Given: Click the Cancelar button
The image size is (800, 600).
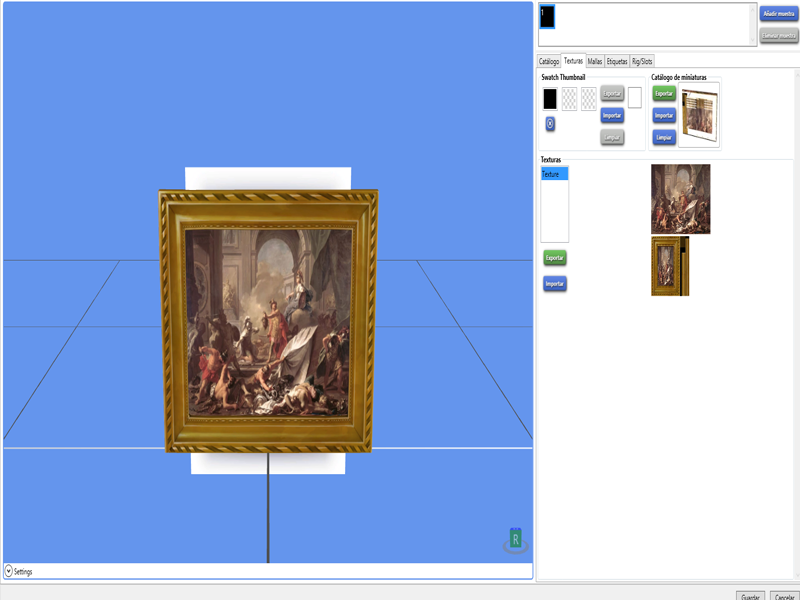Looking at the screenshot, I should pos(785,595).
